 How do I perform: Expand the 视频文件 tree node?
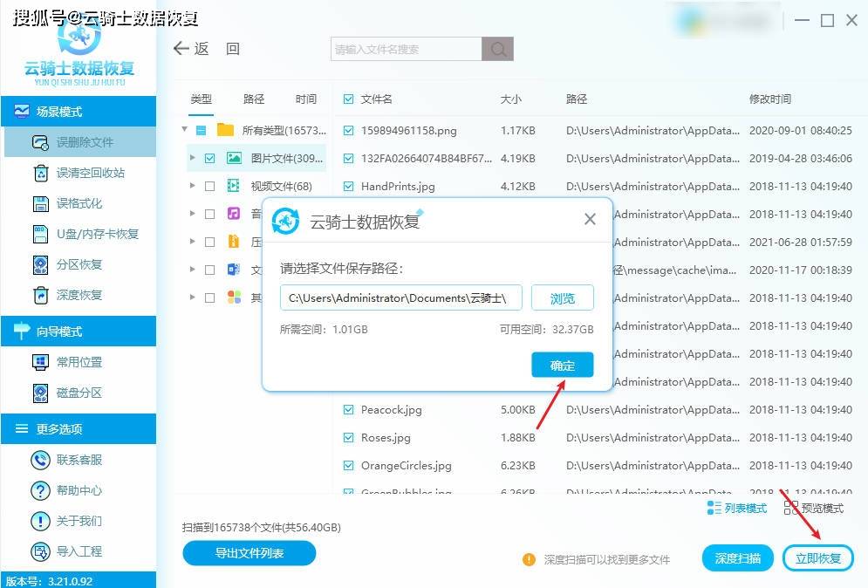pos(192,187)
